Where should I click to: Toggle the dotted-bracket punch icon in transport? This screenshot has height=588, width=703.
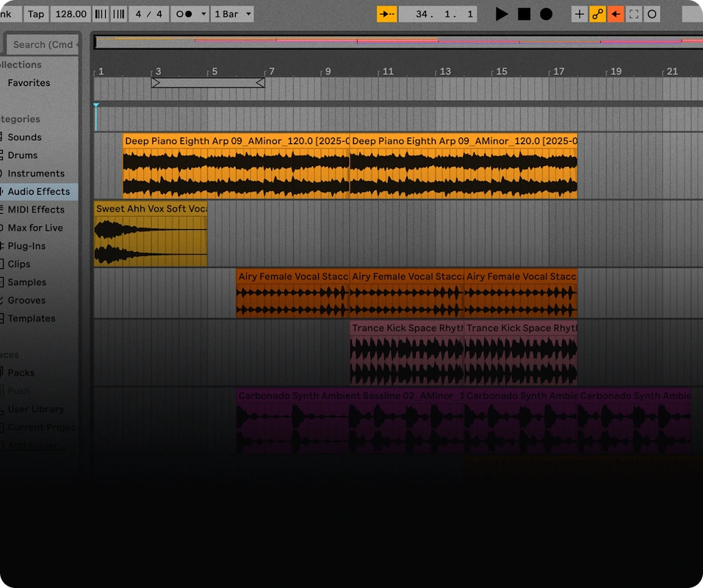(x=633, y=13)
